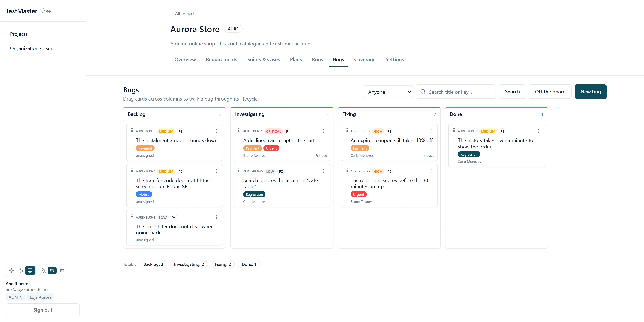Click the translate language icon
The image size is (644, 322).
(43, 270)
